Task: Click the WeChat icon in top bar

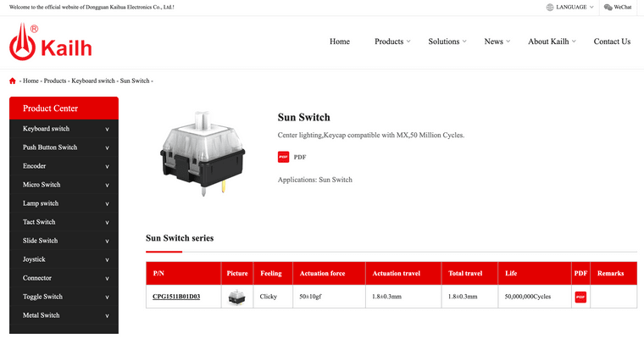Action: 608,7
